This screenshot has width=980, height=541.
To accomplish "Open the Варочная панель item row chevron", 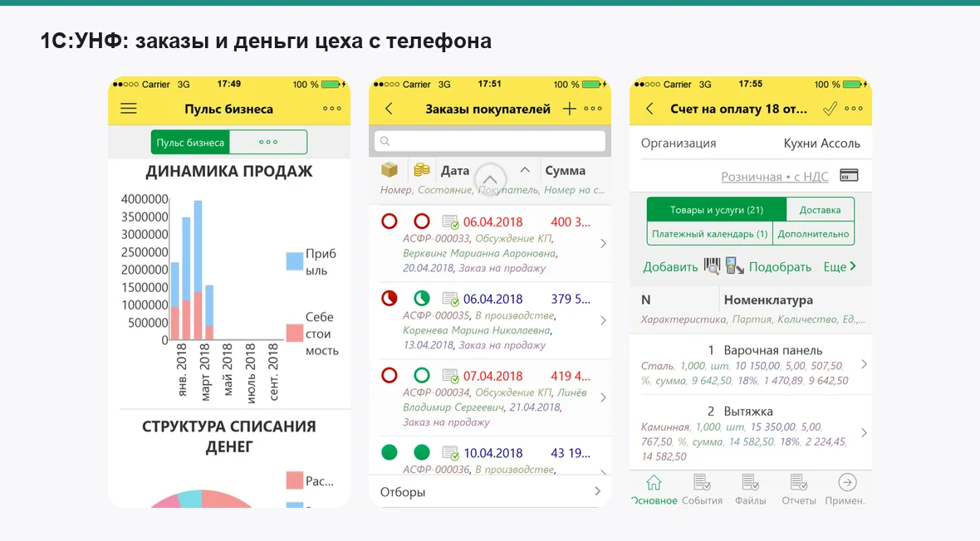I will (x=864, y=364).
